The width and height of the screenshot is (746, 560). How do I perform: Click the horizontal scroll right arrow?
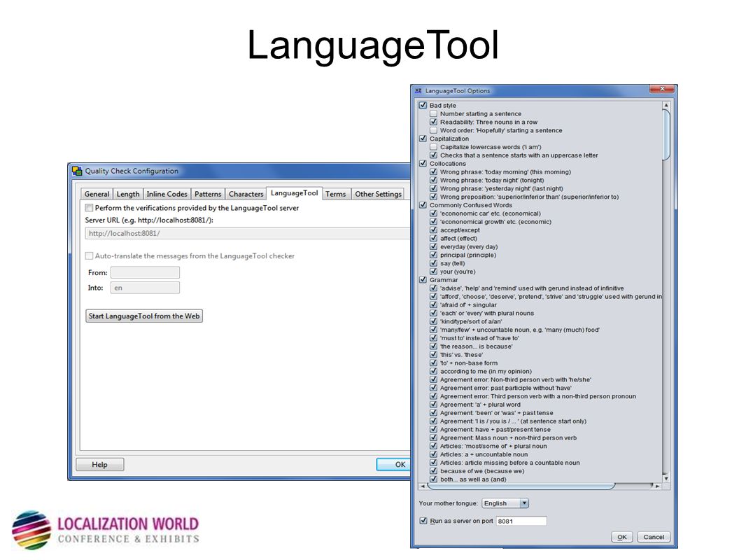click(x=657, y=486)
